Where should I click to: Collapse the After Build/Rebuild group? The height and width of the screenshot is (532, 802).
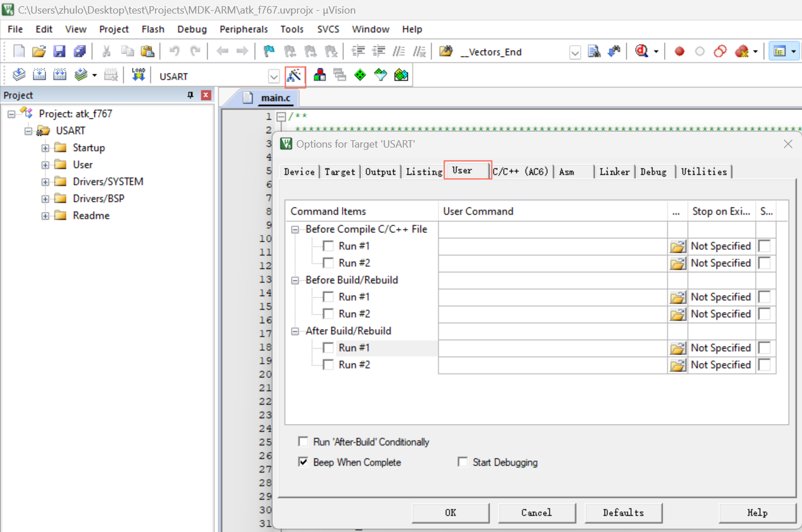click(295, 331)
